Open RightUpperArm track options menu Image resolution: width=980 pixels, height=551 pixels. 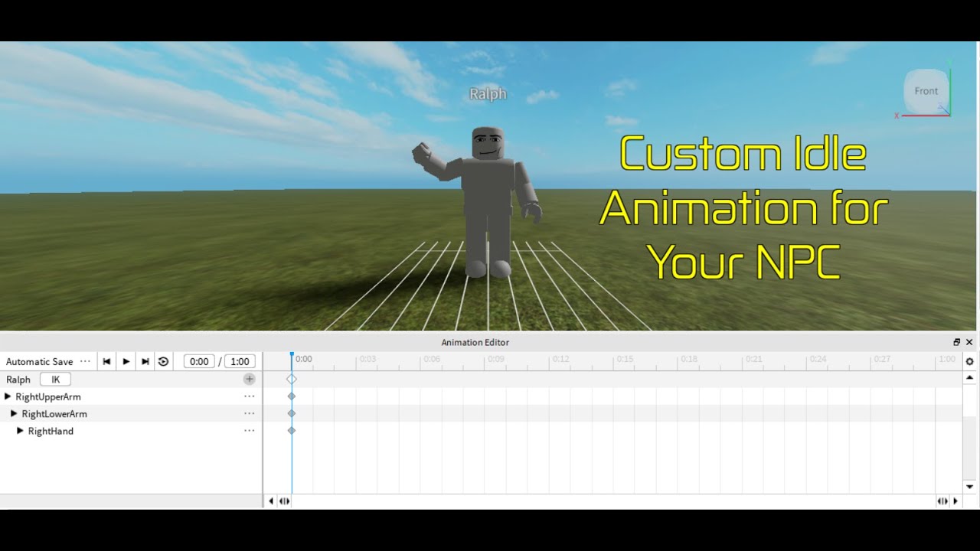pyautogui.click(x=249, y=396)
